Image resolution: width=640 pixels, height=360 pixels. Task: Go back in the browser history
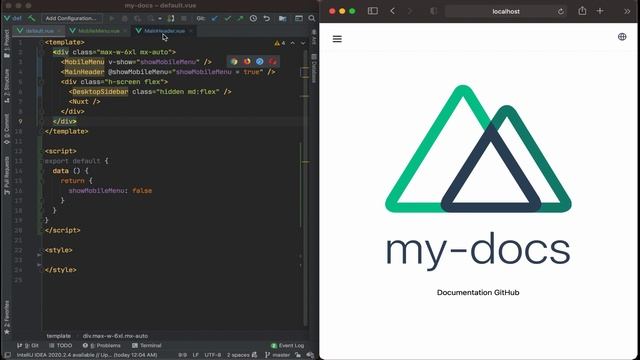click(x=393, y=11)
